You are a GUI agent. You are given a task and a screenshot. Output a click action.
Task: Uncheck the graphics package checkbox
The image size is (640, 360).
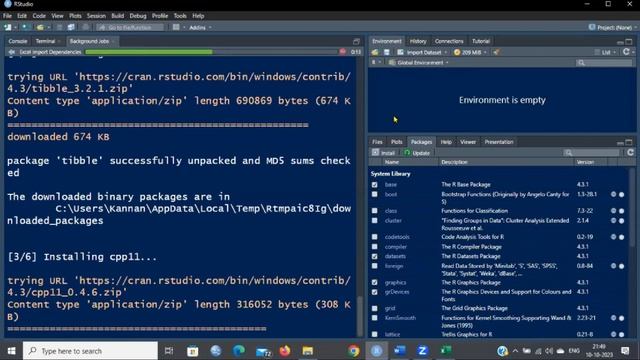tap(374, 282)
